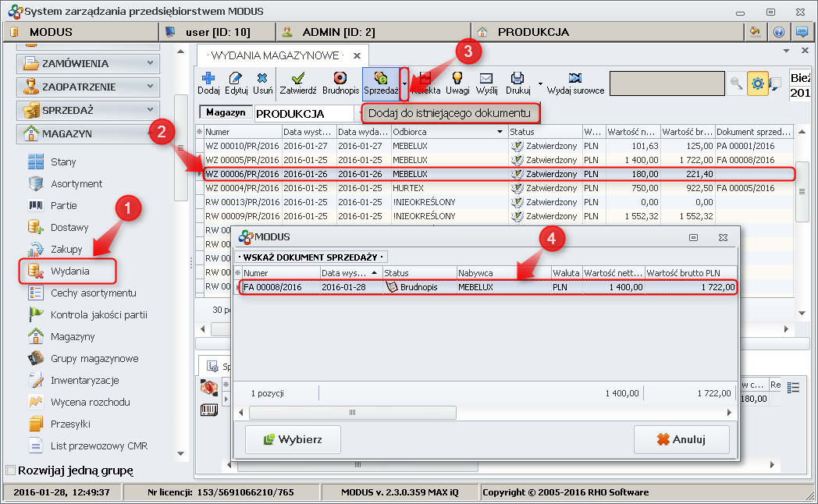Viewport: 818px width, 504px height.
Task: Switch to the WYDANIA MAGAZYNOWE tab
Action: [273, 55]
